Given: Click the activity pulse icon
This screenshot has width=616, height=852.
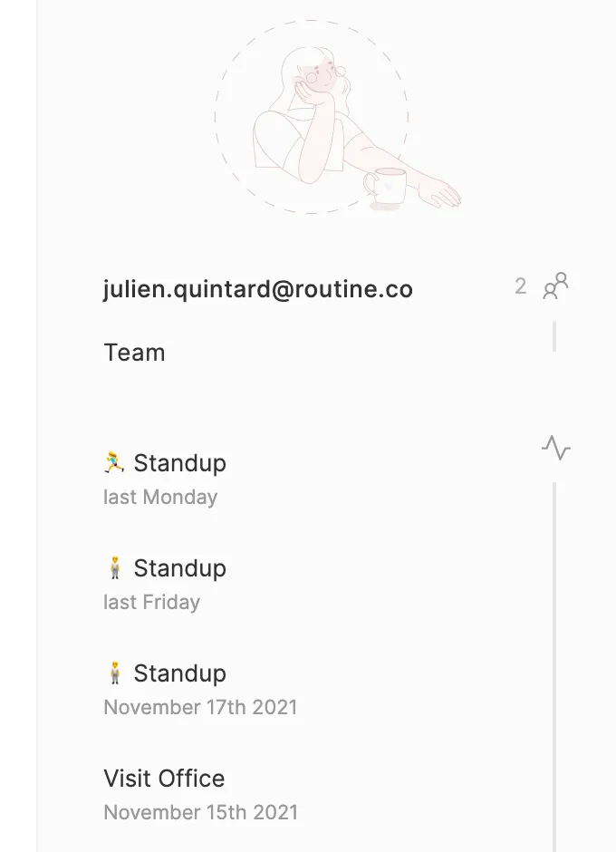Looking at the screenshot, I should coord(555,448).
